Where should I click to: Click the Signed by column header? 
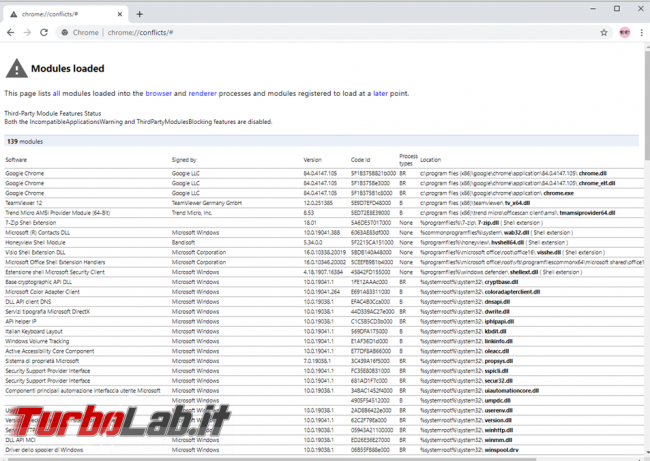(184, 160)
